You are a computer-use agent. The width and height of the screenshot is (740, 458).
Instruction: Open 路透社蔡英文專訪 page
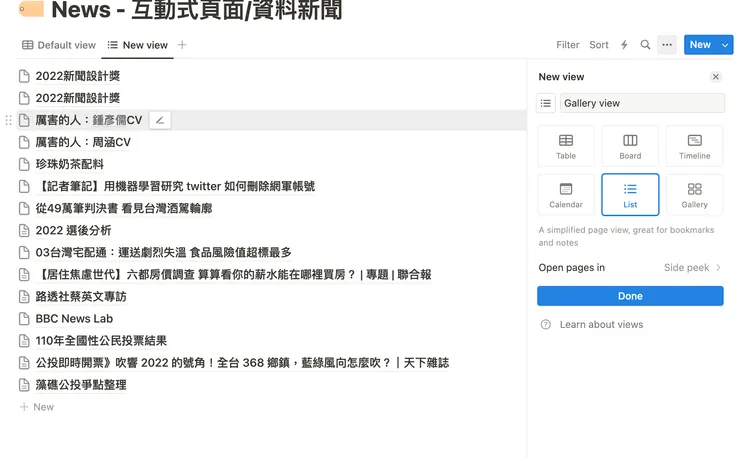81,297
